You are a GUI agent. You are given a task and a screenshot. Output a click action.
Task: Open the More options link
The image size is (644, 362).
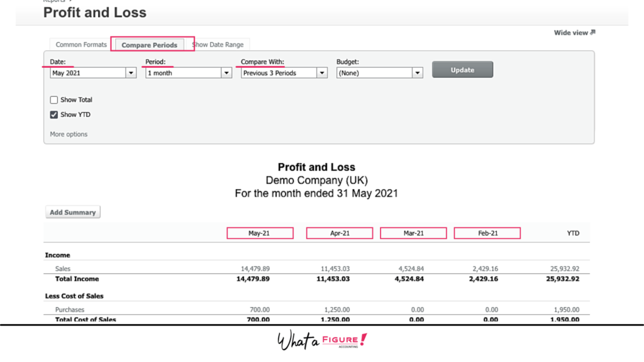[69, 134]
